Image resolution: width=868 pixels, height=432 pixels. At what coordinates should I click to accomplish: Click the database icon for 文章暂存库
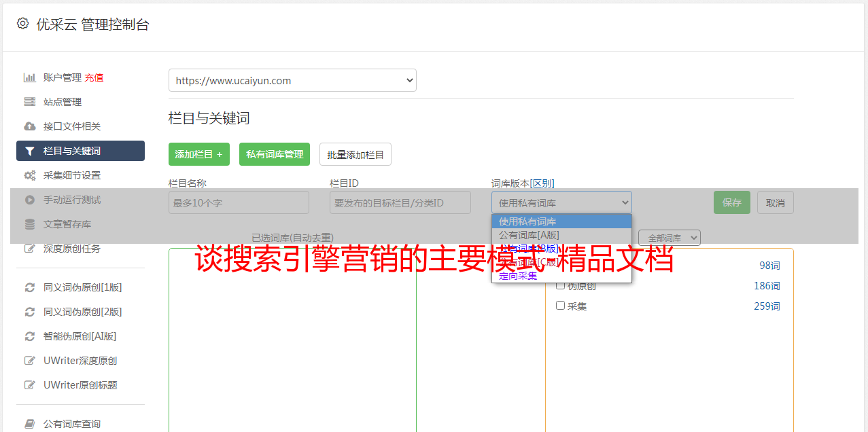point(29,224)
